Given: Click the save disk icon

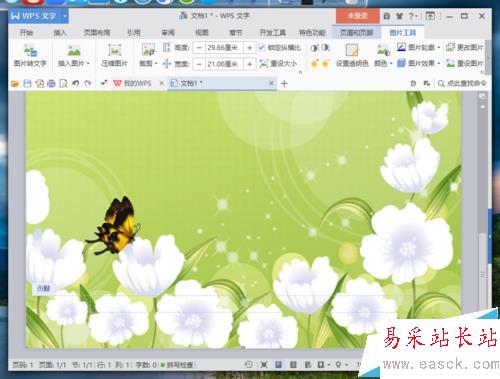Looking at the screenshot, I should pyautogui.click(x=27, y=83).
